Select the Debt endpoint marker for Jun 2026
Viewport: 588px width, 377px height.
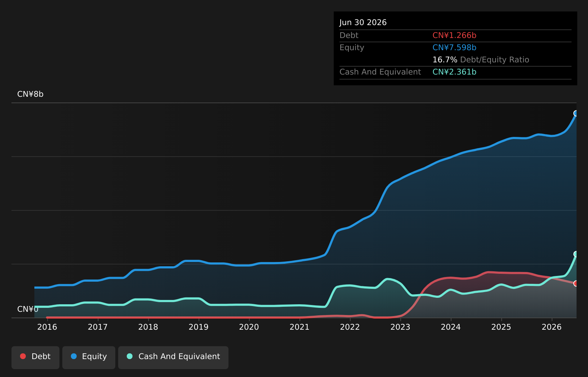click(576, 283)
